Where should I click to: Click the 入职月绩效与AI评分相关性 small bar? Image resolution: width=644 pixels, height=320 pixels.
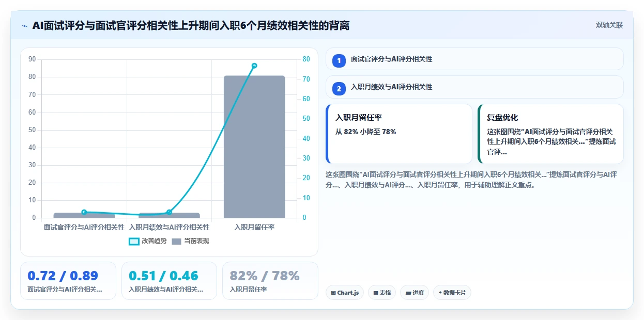[x=169, y=215]
